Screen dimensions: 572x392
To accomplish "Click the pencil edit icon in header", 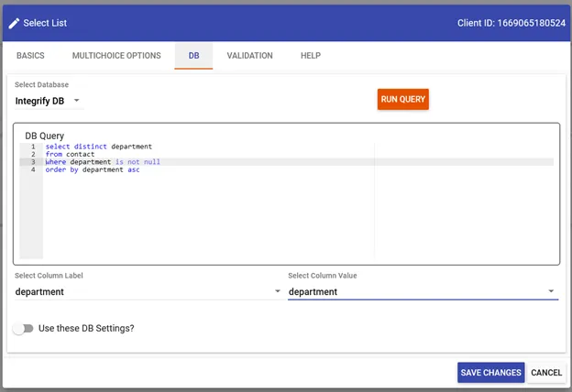I will tap(14, 23).
